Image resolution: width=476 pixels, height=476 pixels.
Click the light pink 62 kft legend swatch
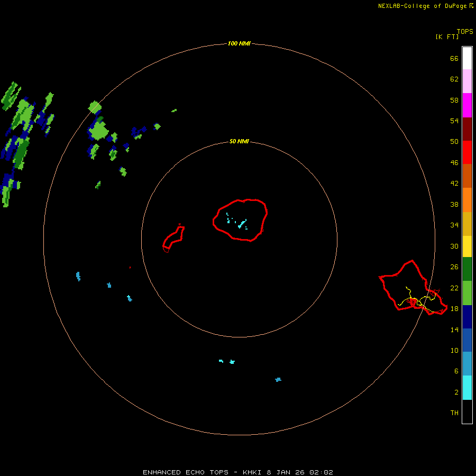coord(467,81)
